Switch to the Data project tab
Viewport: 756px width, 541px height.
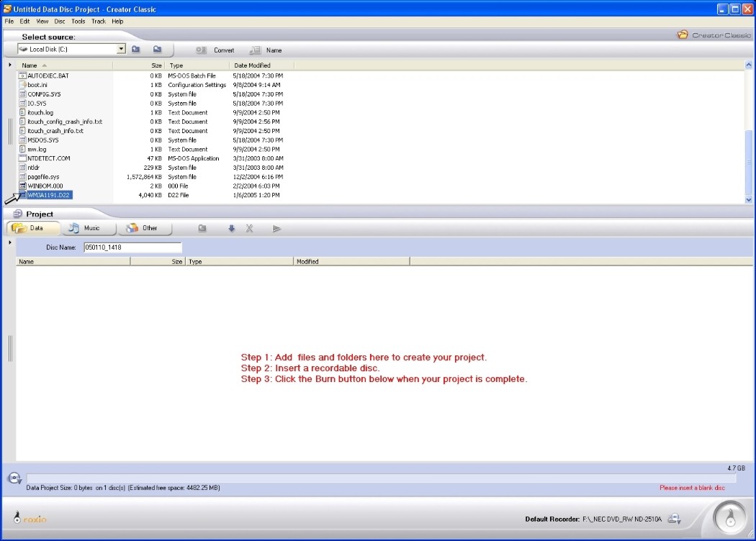(x=33, y=228)
